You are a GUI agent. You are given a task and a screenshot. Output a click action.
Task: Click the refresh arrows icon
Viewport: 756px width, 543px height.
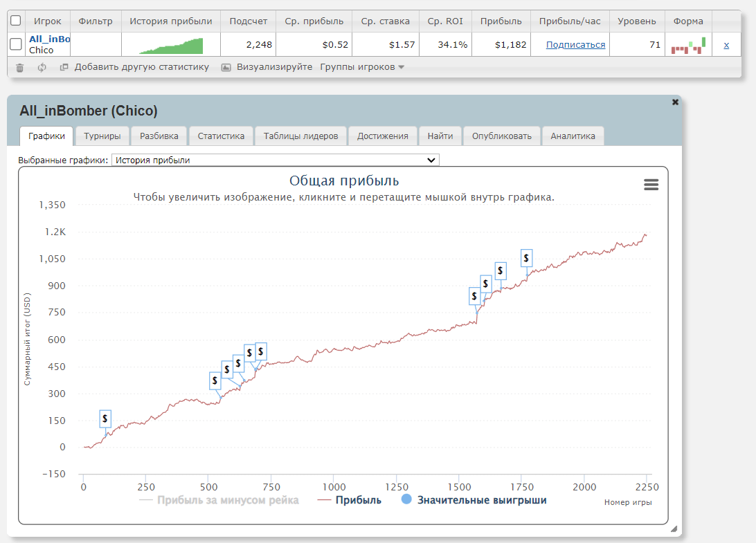[42, 68]
